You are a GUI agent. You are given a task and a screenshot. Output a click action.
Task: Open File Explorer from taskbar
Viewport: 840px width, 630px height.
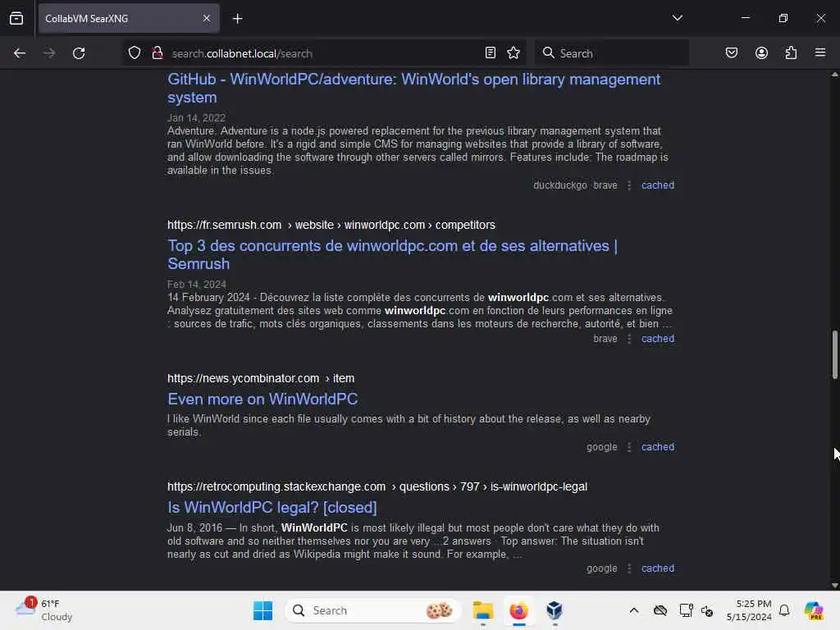coord(482,610)
